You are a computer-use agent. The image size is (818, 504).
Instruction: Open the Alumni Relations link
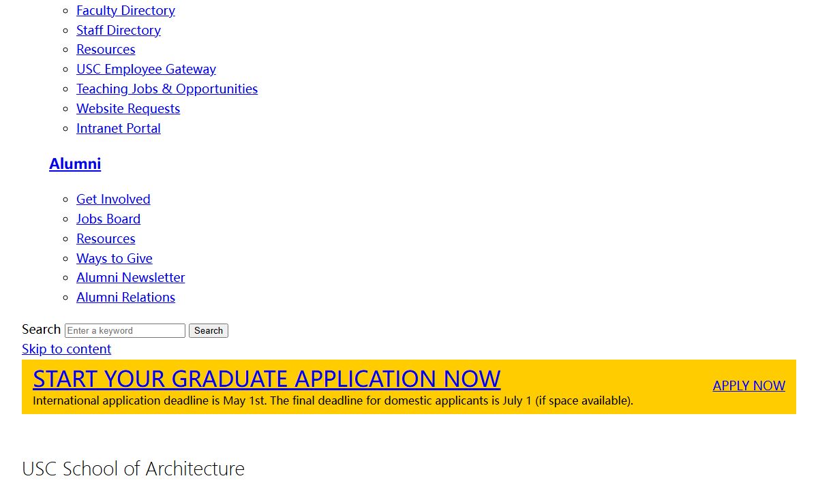tap(125, 297)
